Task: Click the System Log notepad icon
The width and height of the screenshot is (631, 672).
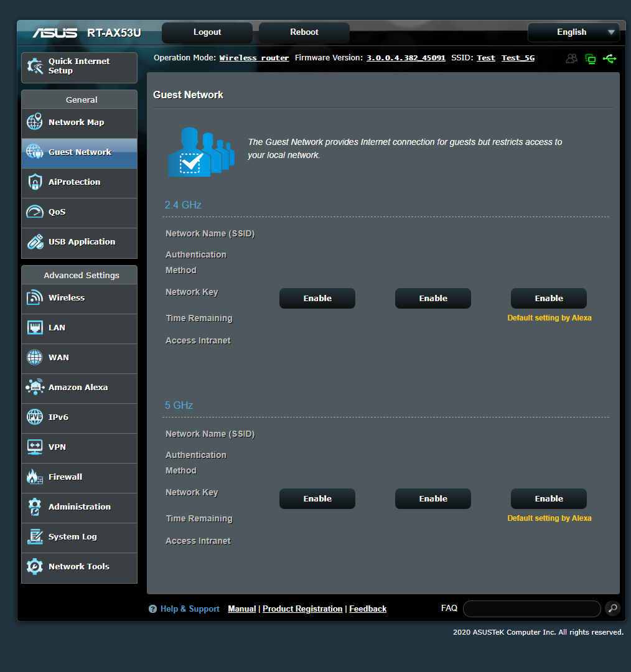Action: 35,536
